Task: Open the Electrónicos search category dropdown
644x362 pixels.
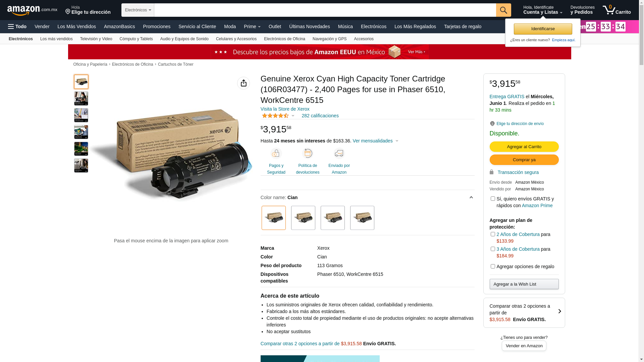Action: click(x=138, y=10)
